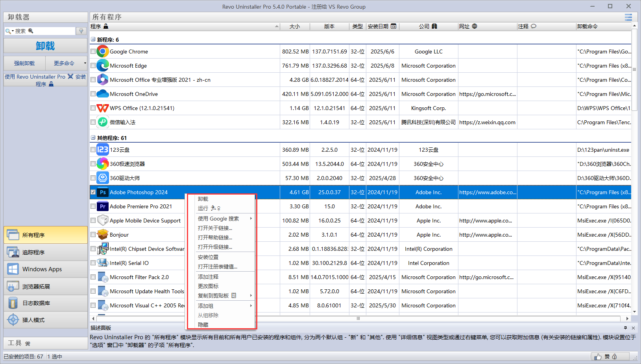Click the big 卸载 button
Image resolution: width=641 pixels, height=364 pixels.
tap(46, 46)
